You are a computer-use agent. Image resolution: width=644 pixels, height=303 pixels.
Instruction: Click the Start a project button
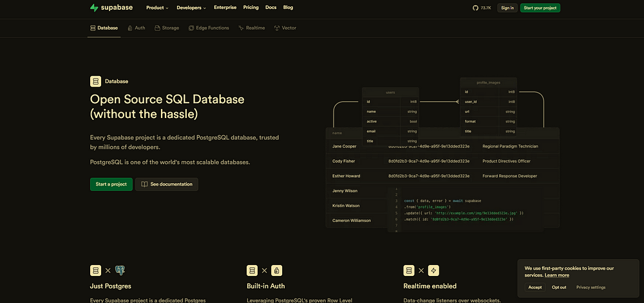pyautogui.click(x=111, y=184)
